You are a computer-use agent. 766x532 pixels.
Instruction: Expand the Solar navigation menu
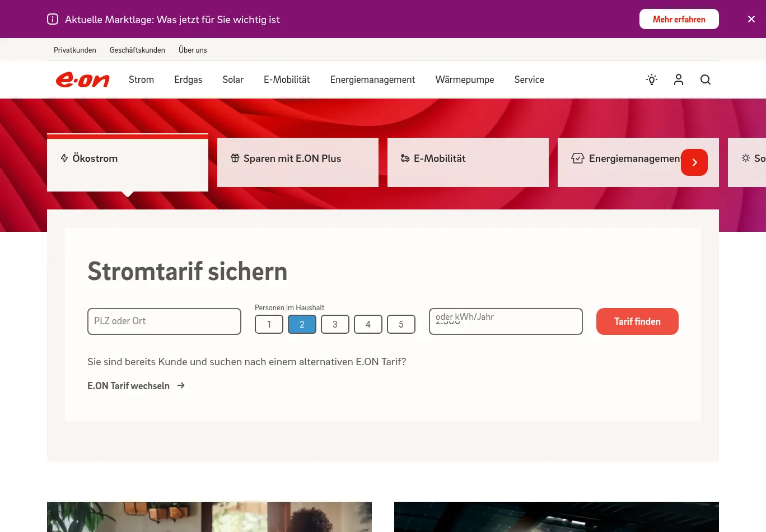(233, 80)
